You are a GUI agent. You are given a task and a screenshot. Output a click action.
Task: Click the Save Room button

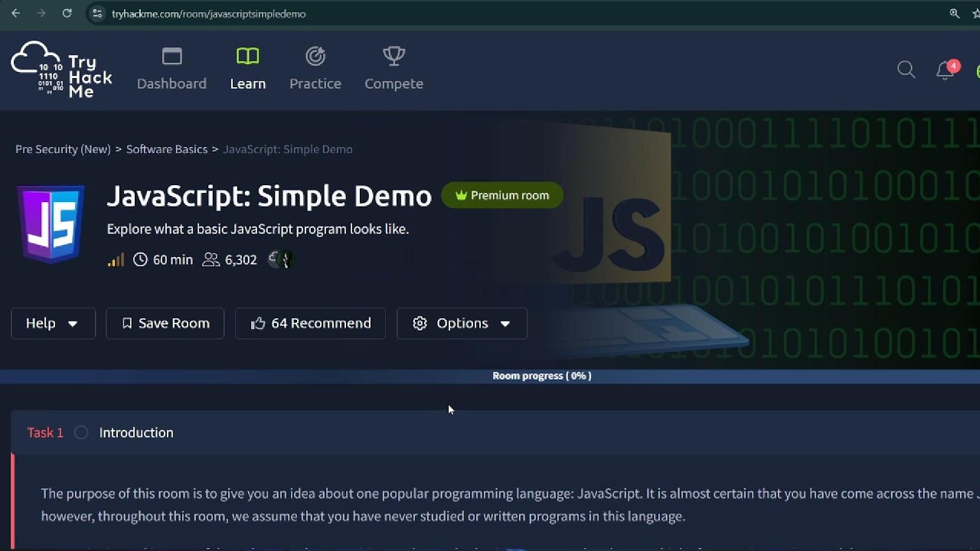[165, 324]
